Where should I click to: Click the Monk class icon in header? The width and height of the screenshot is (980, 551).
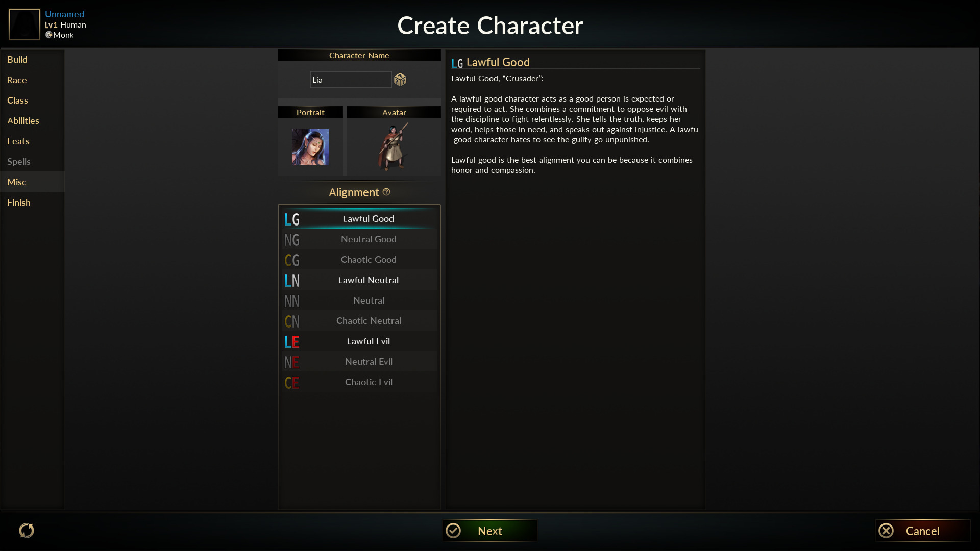[x=49, y=35]
